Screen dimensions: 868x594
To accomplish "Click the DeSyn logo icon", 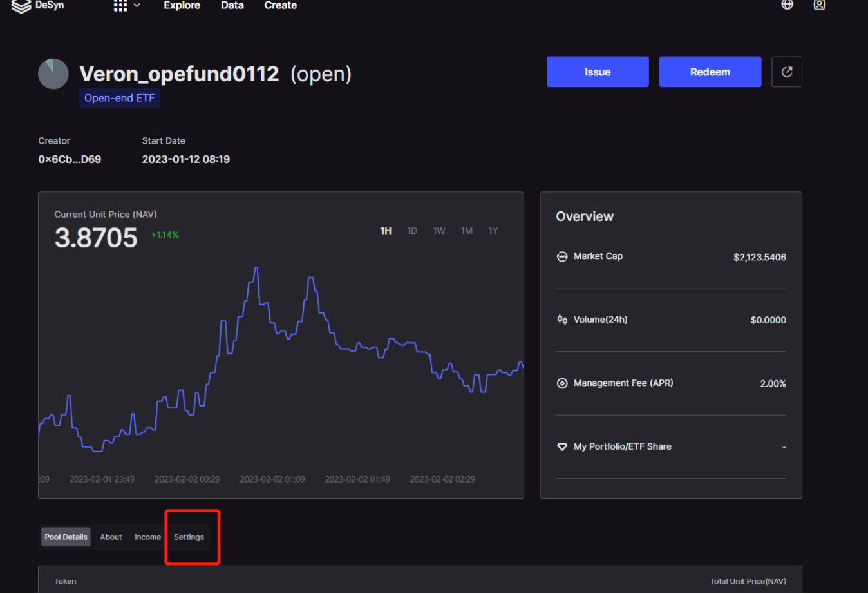I will [21, 6].
